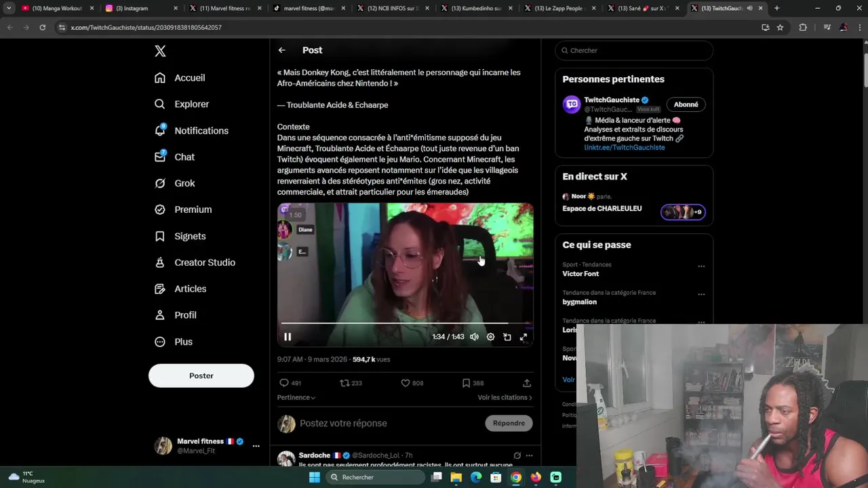Switch video to fullscreen

[x=524, y=337]
